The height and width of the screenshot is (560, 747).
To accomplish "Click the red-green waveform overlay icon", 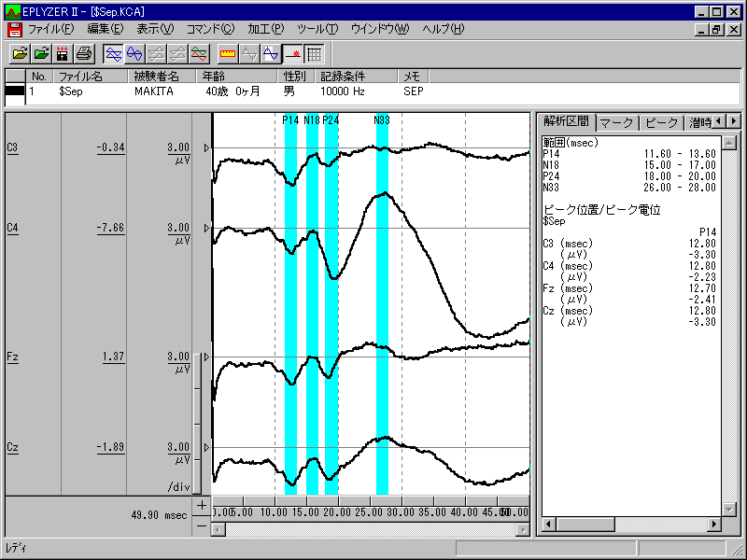I will [x=199, y=53].
